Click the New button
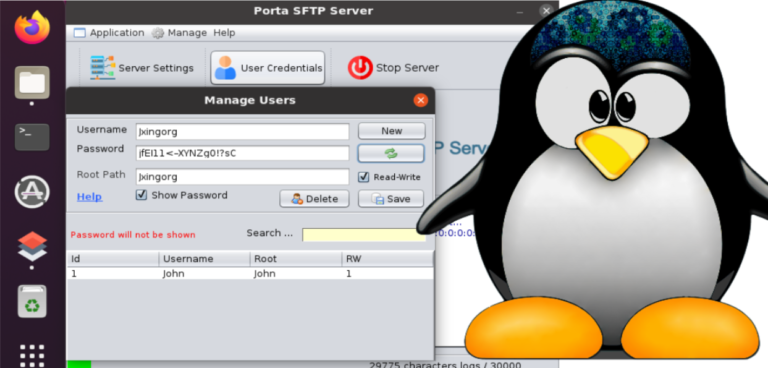Viewport: 768px width, 368px height. [x=391, y=131]
